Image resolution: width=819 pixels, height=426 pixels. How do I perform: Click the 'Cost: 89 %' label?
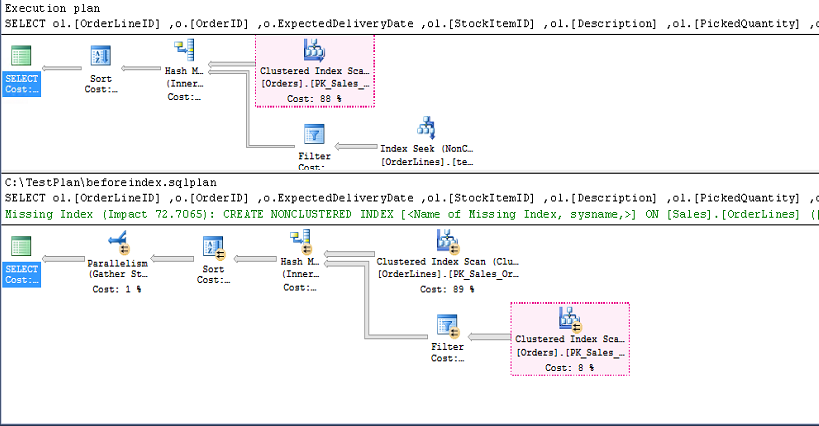tap(447, 289)
